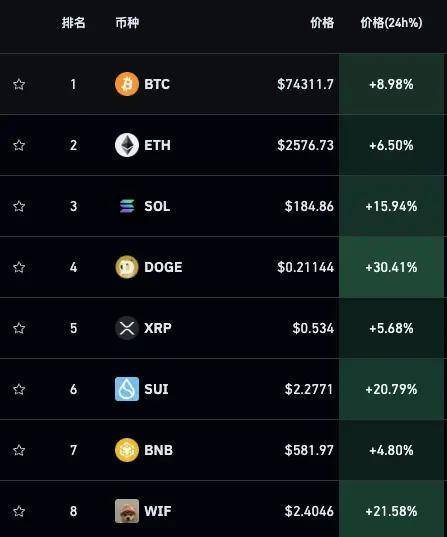Viewport: 447px width, 537px height.
Task: Favorite BTC with its star
Action: point(19,84)
